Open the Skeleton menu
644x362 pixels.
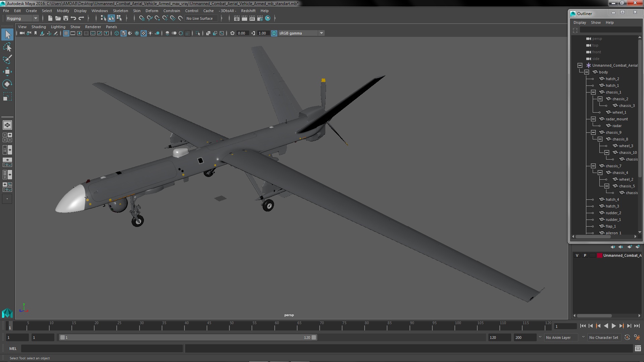[120, 11]
